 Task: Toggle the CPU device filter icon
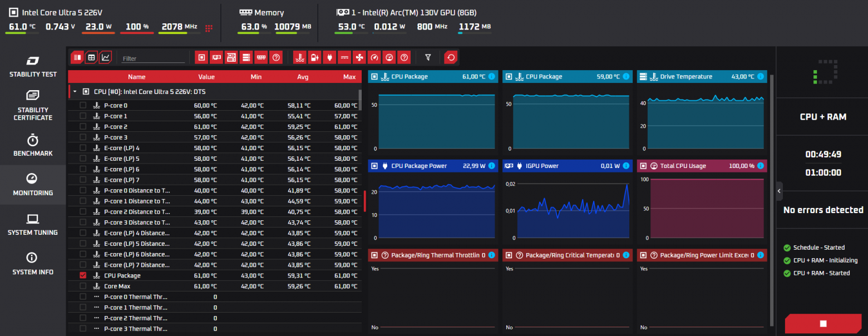(x=201, y=57)
